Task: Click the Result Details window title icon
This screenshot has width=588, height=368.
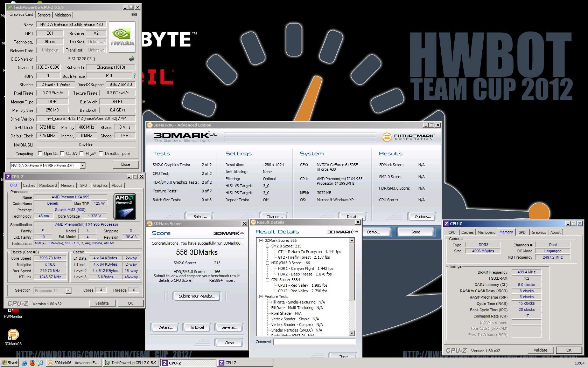Action: [x=253, y=222]
